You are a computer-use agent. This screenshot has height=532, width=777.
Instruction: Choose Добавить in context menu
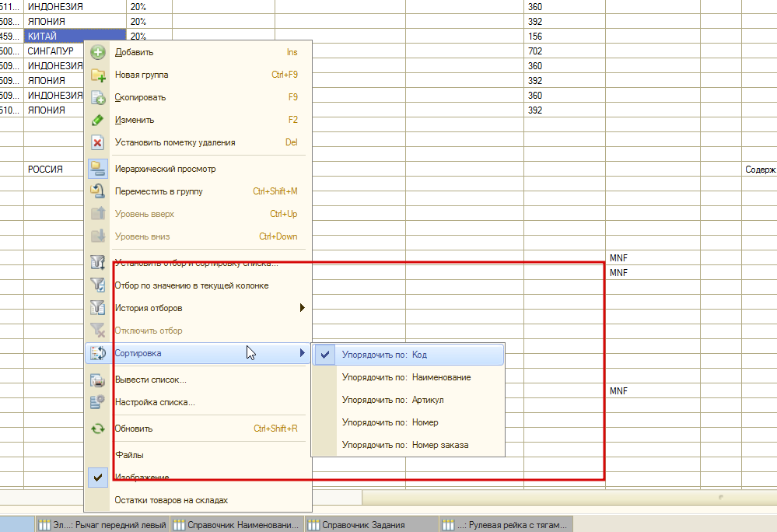(x=198, y=52)
